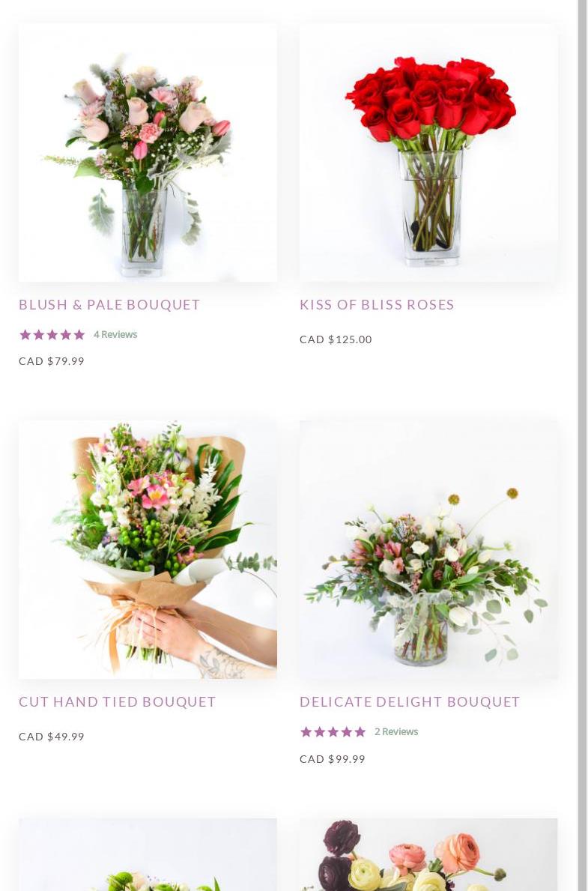Open the 2 Reviews link
This screenshot has height=891, width=588.
(x=396, y=731)
